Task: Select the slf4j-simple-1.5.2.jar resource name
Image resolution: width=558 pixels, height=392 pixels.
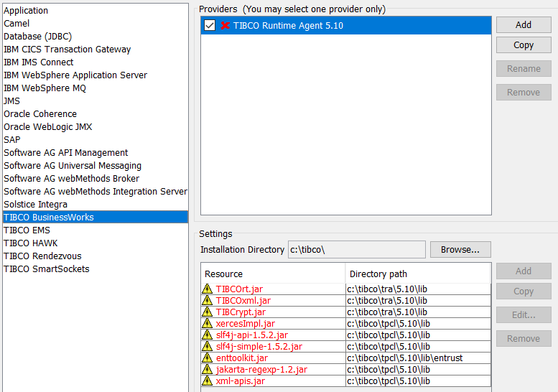Action: pos(259,347)
